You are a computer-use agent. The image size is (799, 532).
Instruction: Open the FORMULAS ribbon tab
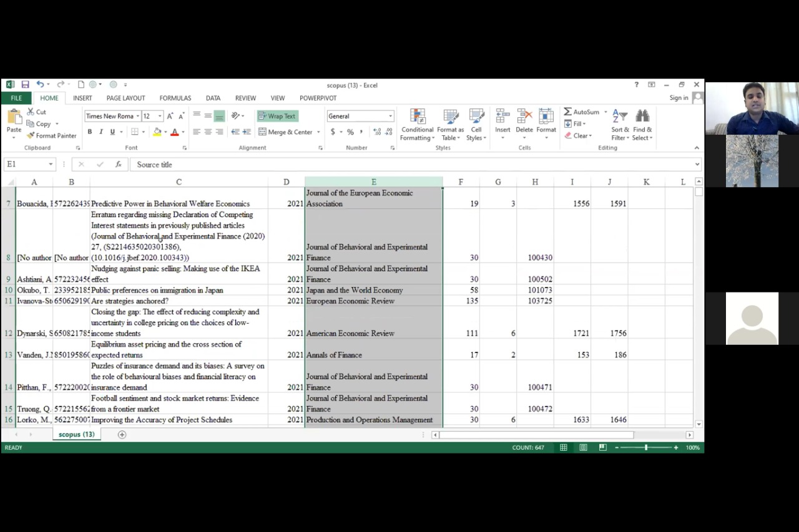click(x=175, y=98)
